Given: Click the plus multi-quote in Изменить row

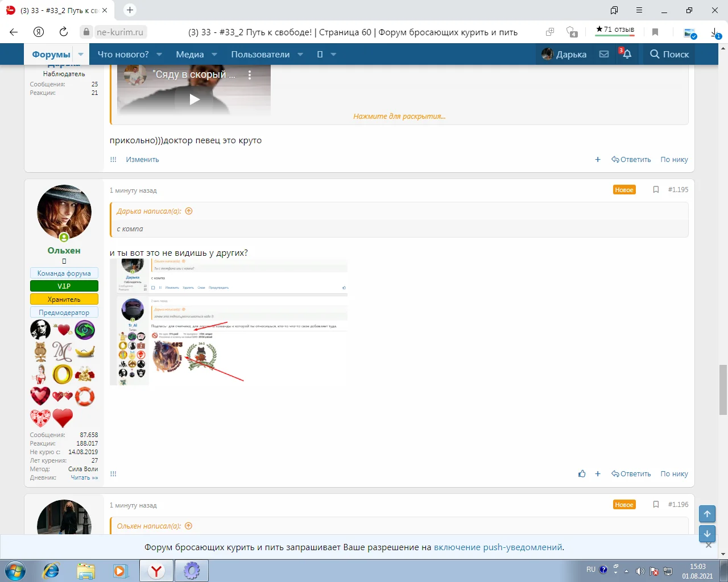Looking at the screenshot, I should [598, 160].
